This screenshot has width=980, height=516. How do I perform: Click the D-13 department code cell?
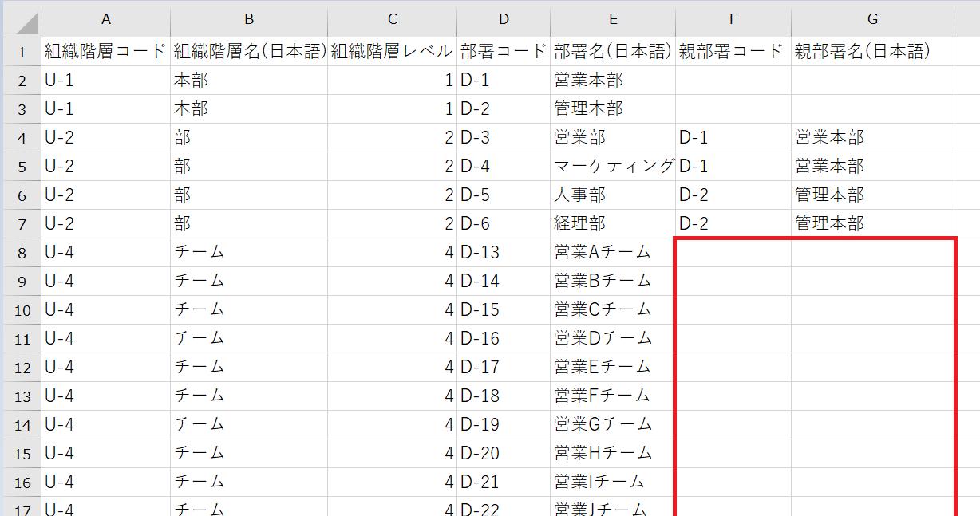click(x=504, y=253)
